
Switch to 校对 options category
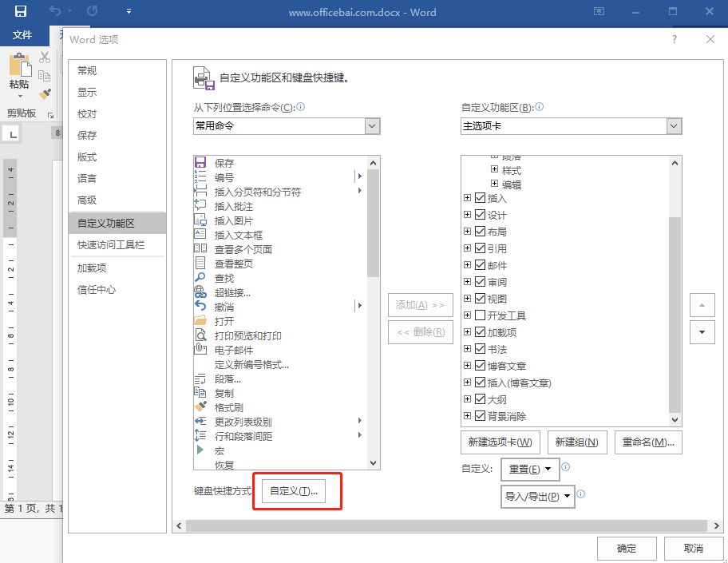tap(117, 114)
